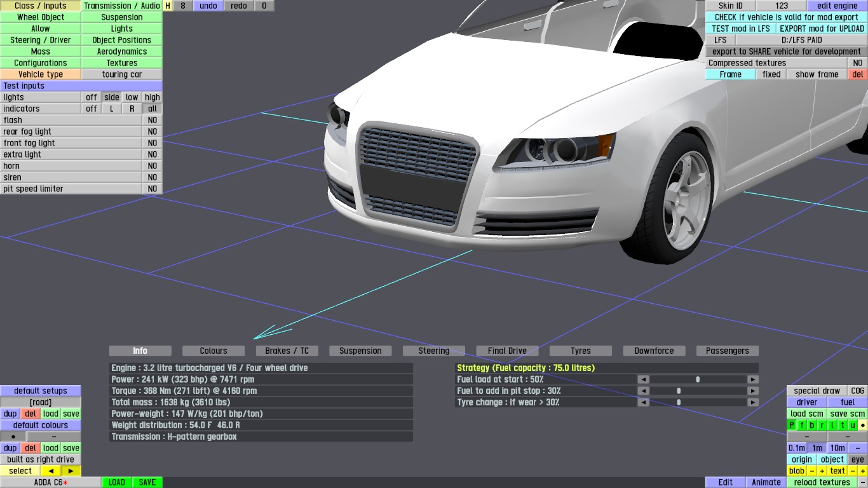The image size is (868, 488).
Task: Click the green LOAD button
Action: pos(117,482)
